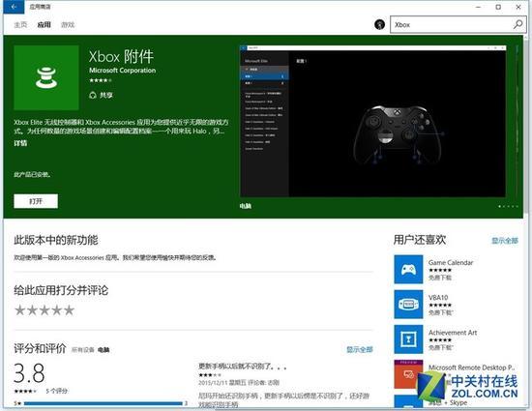
Task: Rate the app with three stars
Action: point(44,310)
